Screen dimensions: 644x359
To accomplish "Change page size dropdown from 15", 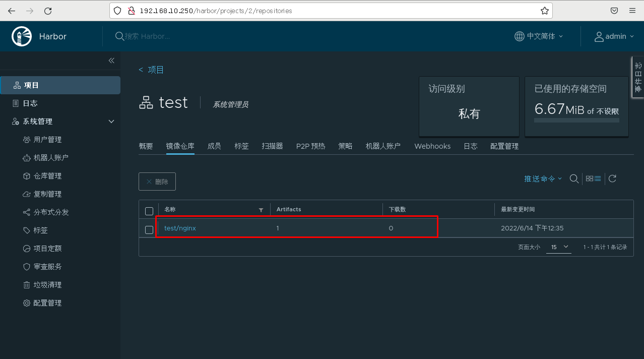I will pos(559,247).
